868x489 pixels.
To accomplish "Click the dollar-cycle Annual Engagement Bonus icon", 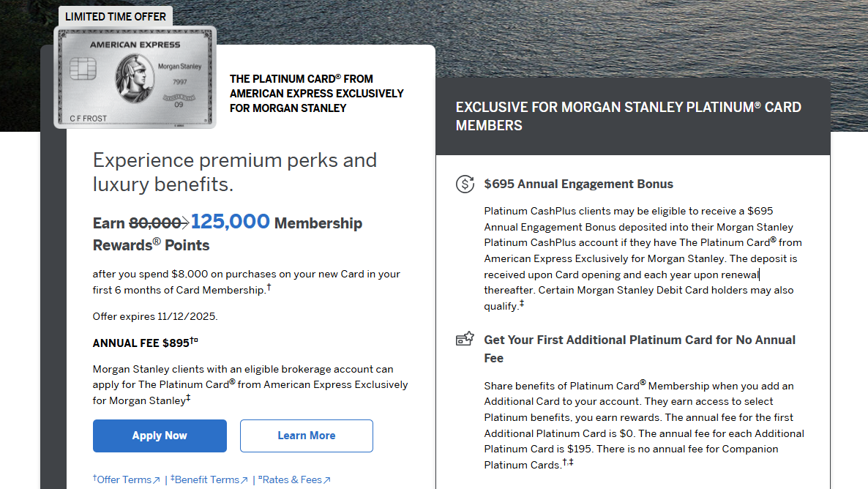I will pos(465,184).
